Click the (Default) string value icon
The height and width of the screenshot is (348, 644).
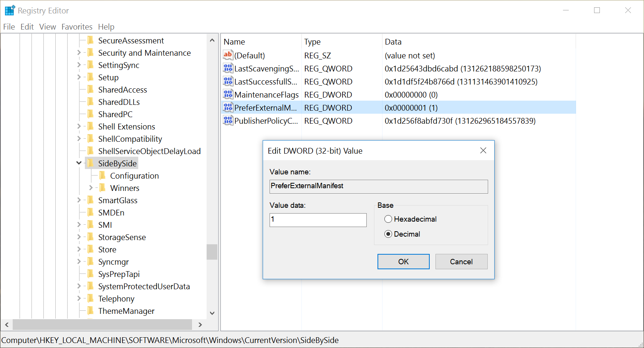(228, 55)
